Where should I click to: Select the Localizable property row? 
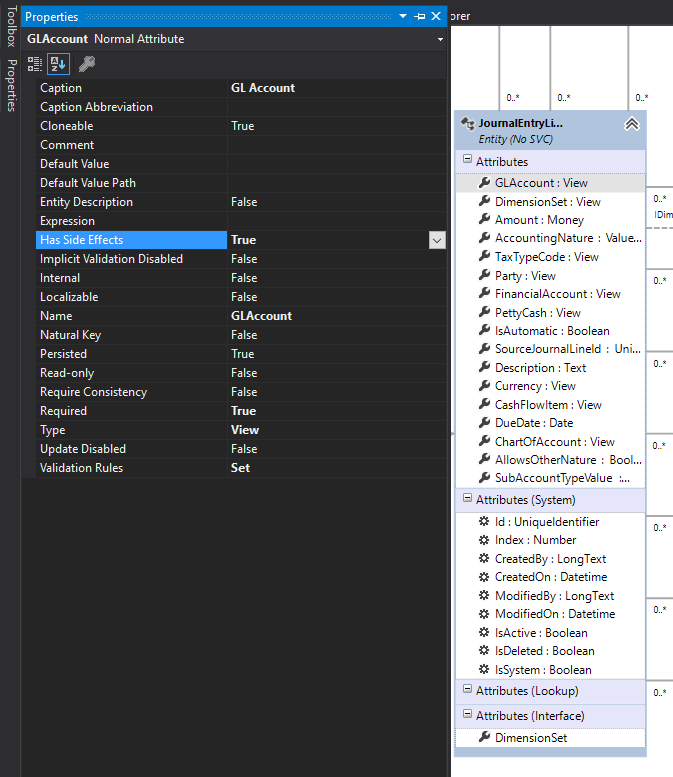coord(241,297)
